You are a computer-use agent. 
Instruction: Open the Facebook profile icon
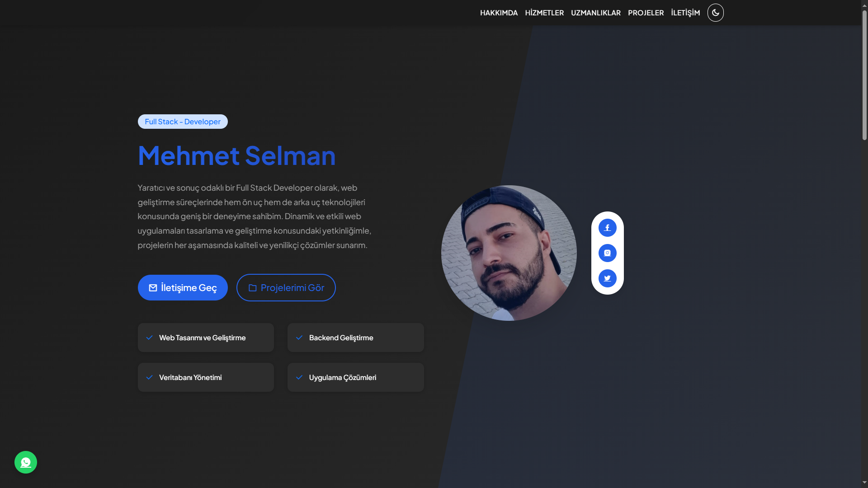608,228
